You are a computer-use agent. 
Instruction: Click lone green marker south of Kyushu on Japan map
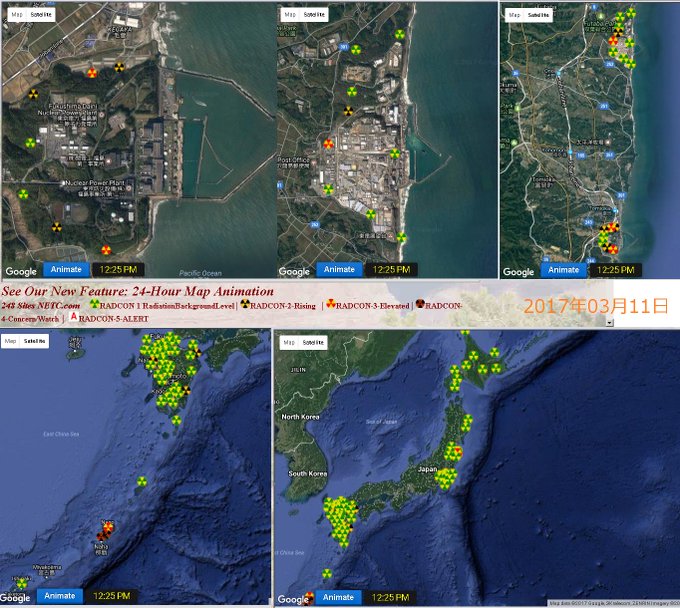coord(327,574)
